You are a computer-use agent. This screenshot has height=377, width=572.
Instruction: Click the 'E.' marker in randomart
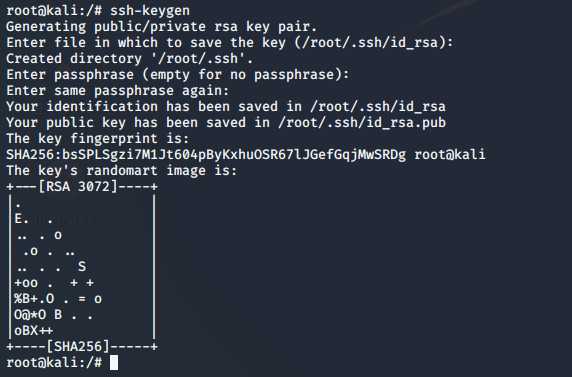click(x=22, y=219)
